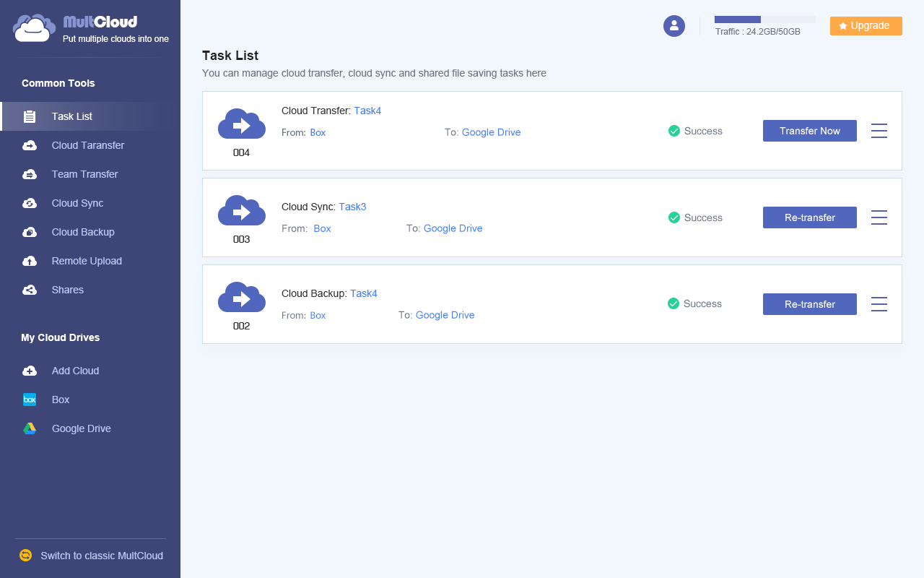924x578 pixels.
Task: Open hamburger menu for Cloud Transfer Task4
Action: [879, 131]
